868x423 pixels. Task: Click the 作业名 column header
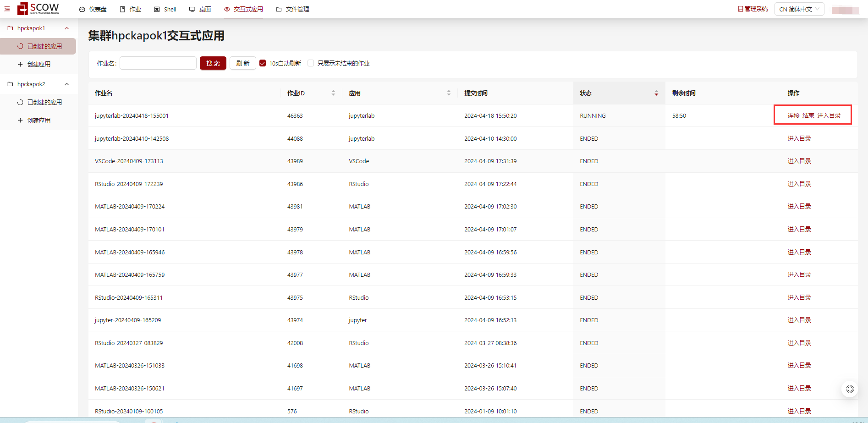pyautogui.click(x=104, y=93)
